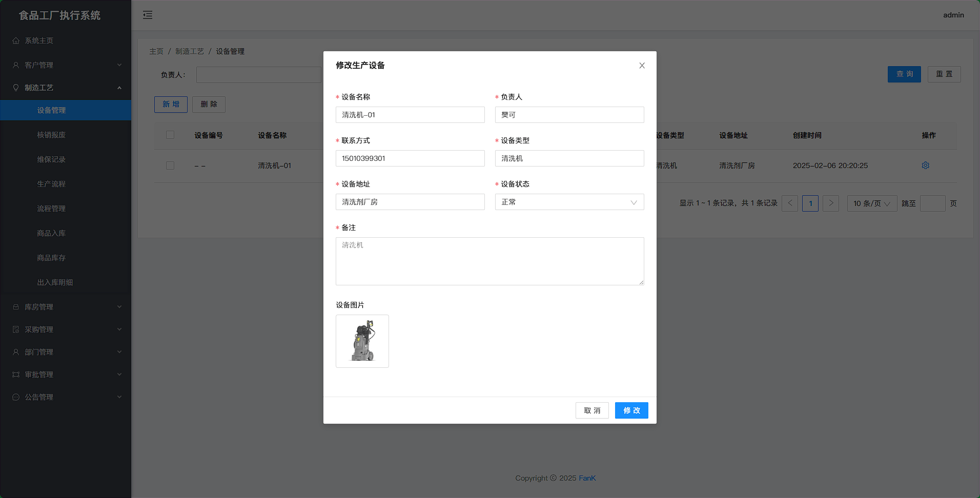
Task: Click the sidebar collapse hamburger icon
Action: 148,15
